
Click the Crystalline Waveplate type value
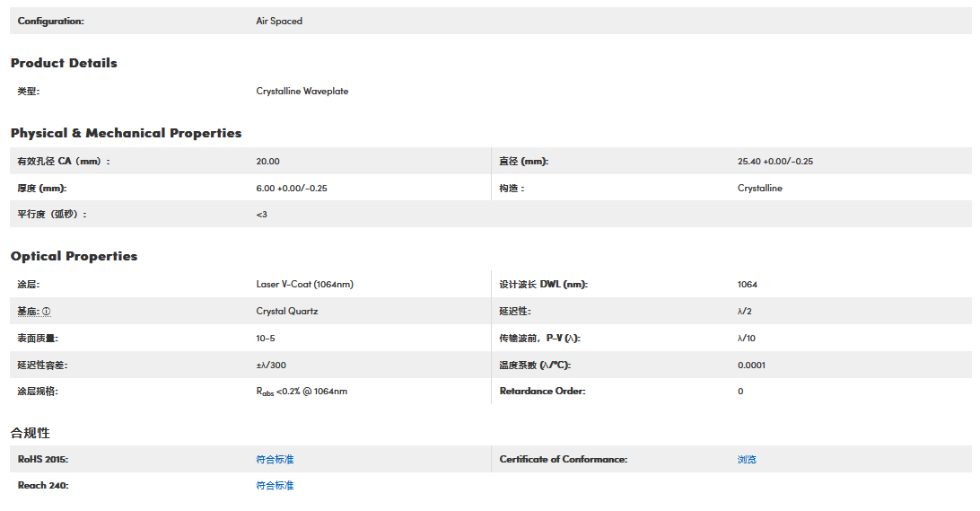point(302,92)
